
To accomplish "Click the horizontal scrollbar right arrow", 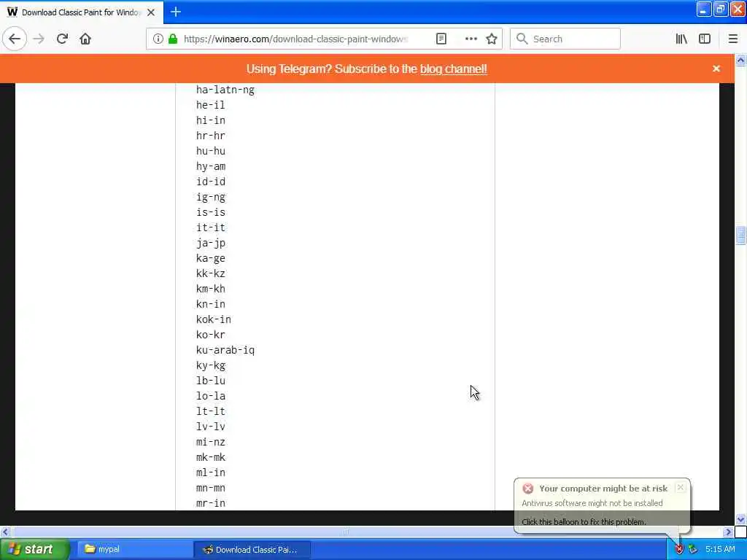I will pyautogui.click(x=728, y=532).
